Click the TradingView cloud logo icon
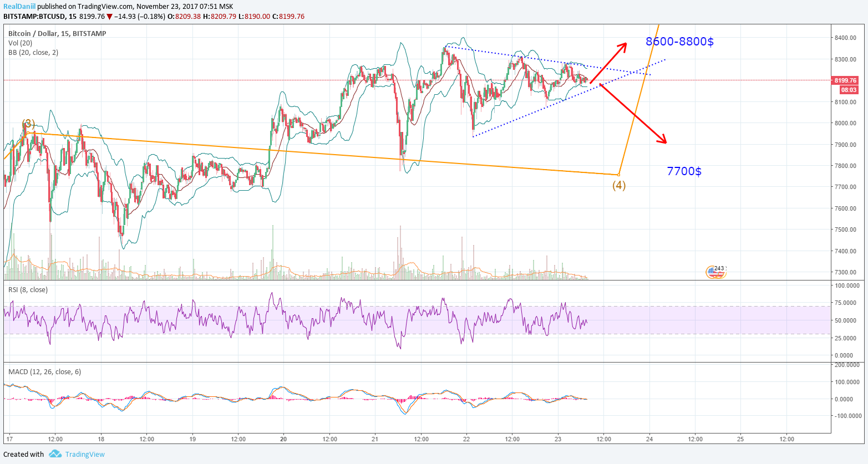 click(x=55, y=454)
